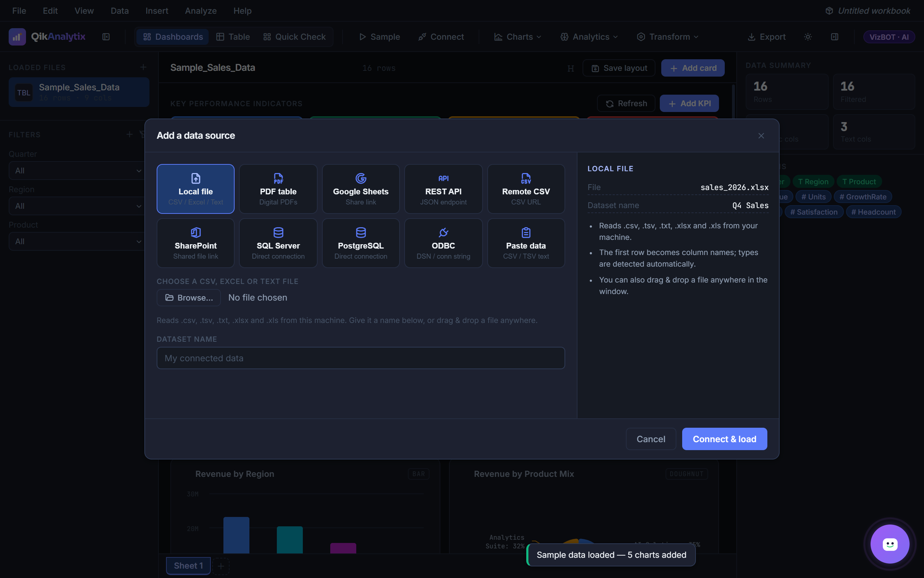The width and height of the screenshot is (924, 578).
Task: Expand the Analytics toolbar menu
Action: click(589, 37)
